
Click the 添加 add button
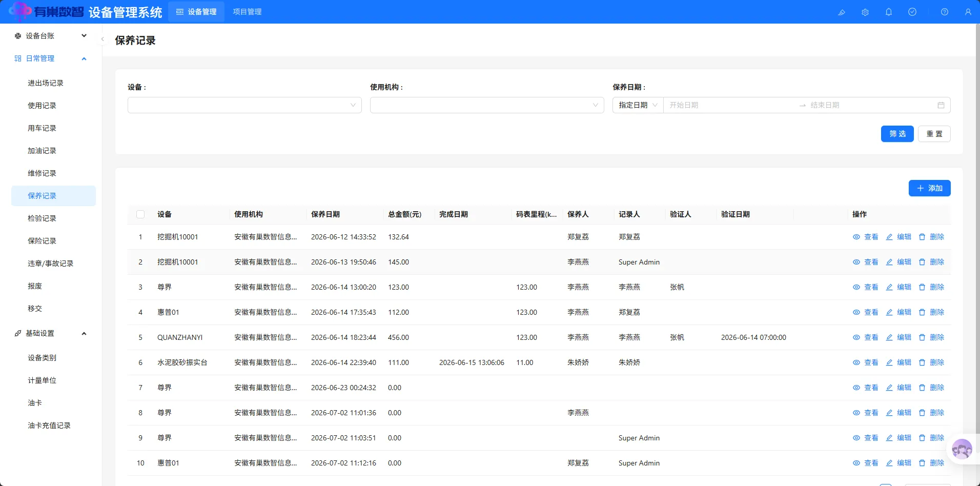pos(930,188)
